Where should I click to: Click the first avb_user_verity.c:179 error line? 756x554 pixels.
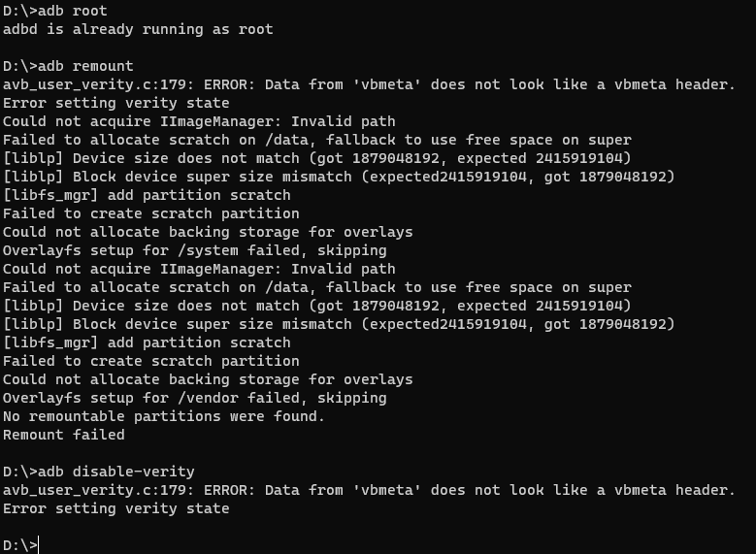369,84
